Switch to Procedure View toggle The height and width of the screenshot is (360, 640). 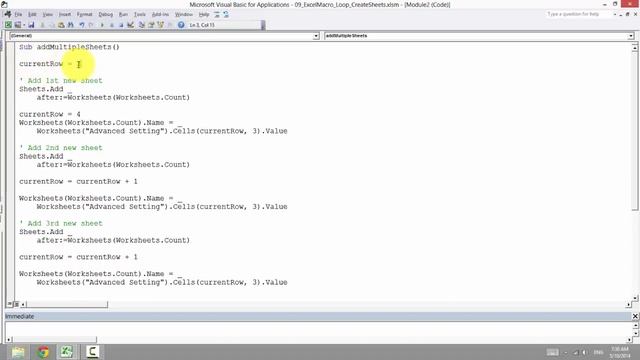point(9,304)
